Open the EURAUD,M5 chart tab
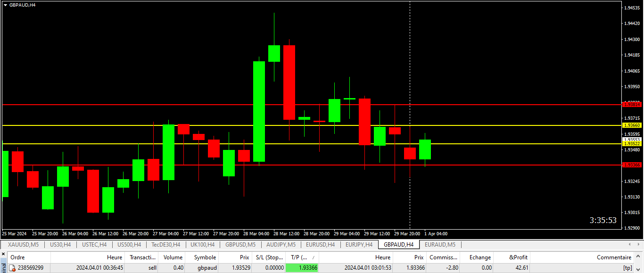The image size is (644, 273). 440,245
